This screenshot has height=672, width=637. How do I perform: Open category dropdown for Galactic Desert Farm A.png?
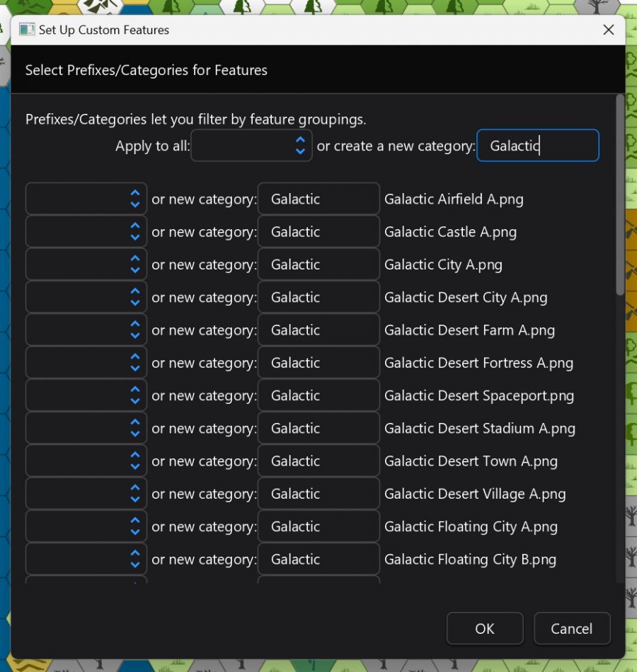tap(85, 330)
